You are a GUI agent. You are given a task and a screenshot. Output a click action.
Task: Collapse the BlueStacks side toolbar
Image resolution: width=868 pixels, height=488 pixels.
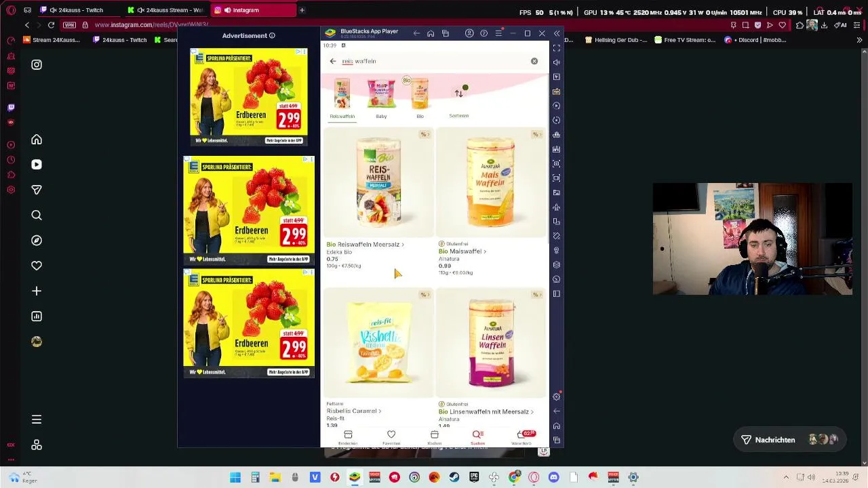[557, 33]
